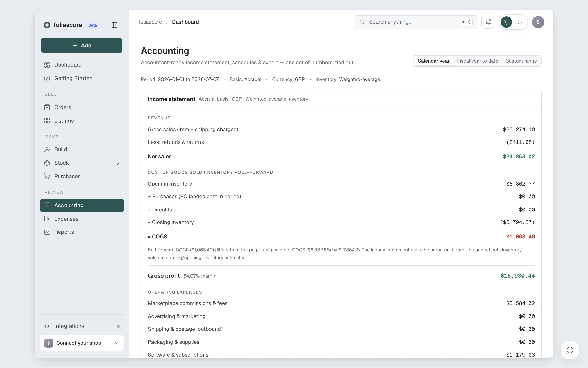Click Software & subscriptions value $1,179.03
Image resolution: width=588 pixels, height=368 pixels.
click(x=520, y=355)
